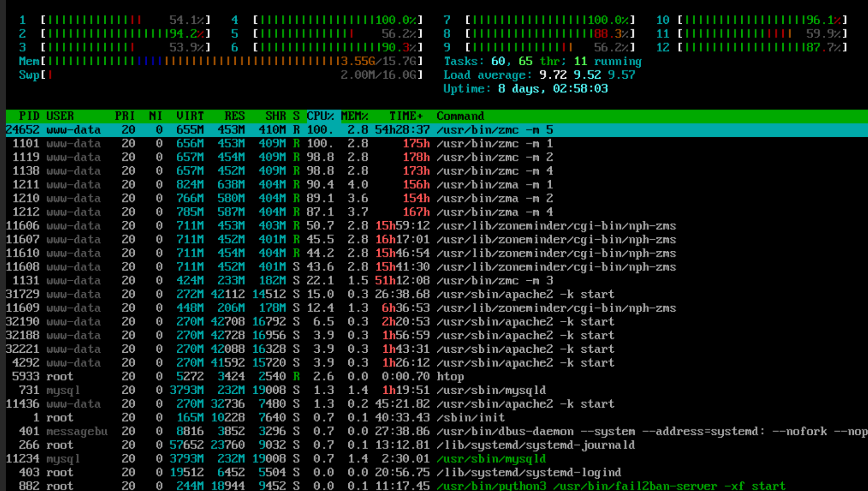Sort by TIME+ column header
The width and height of the screenshot is (868, 491).
click(406, 116)
